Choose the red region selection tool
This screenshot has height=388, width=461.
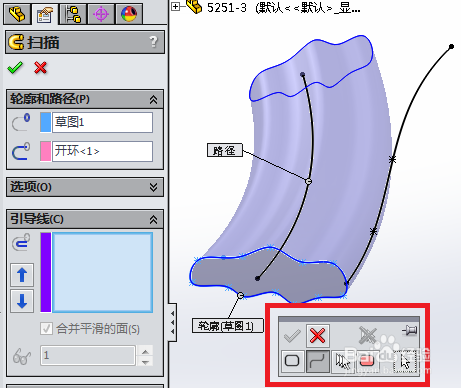(x=367, y=361)
